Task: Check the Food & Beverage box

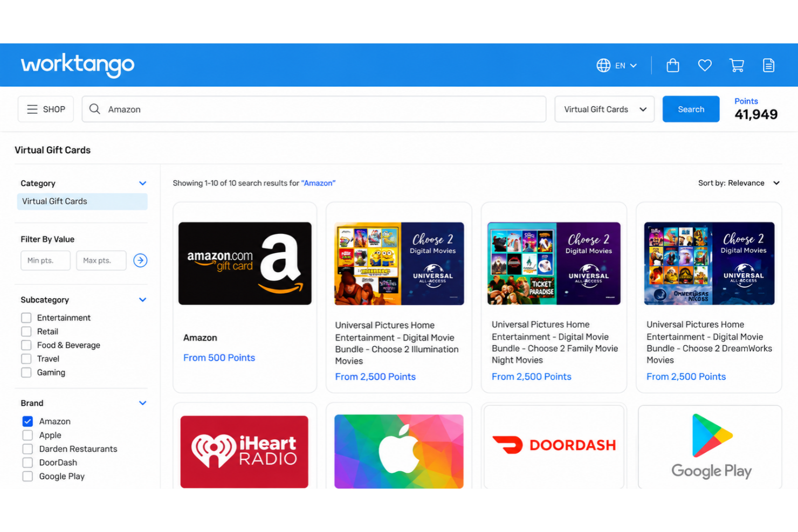Action: (26, 345)
